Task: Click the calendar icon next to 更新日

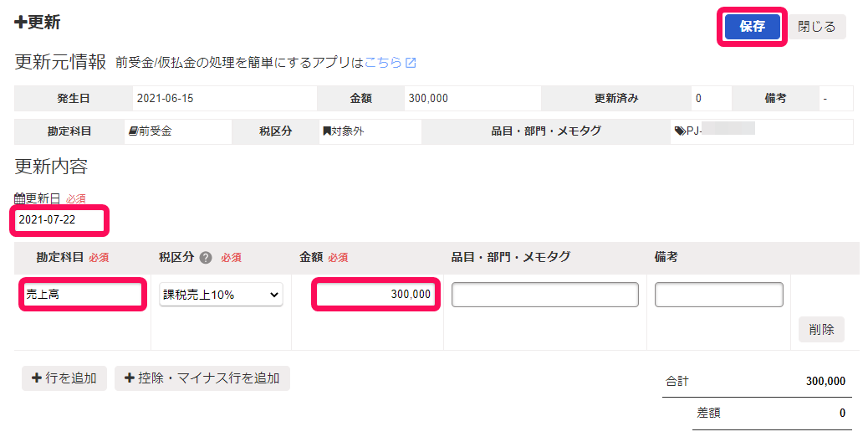Action: (x=19, y=198)
